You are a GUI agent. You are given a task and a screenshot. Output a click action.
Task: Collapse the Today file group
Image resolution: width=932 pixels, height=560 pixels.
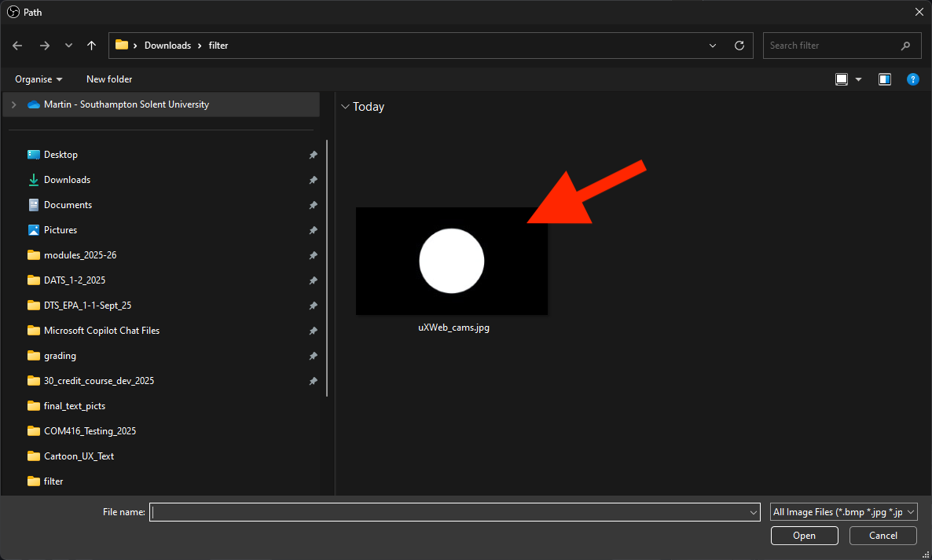click(345, 107)
